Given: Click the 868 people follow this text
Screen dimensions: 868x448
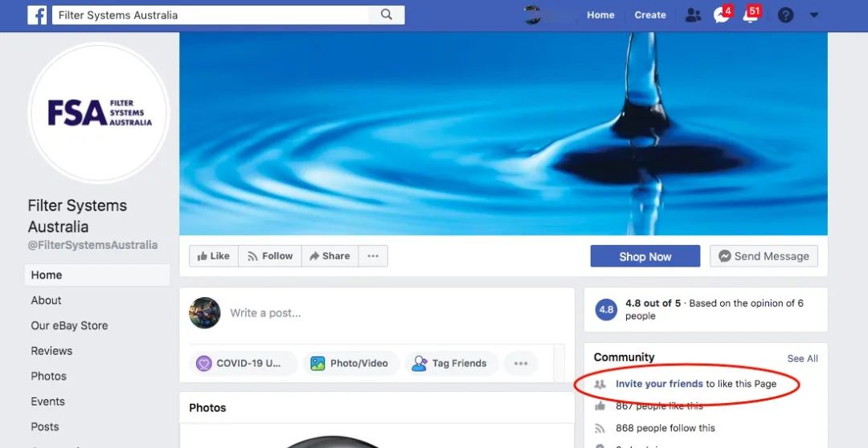Looking at the screenshot, I should pos(665,428).
